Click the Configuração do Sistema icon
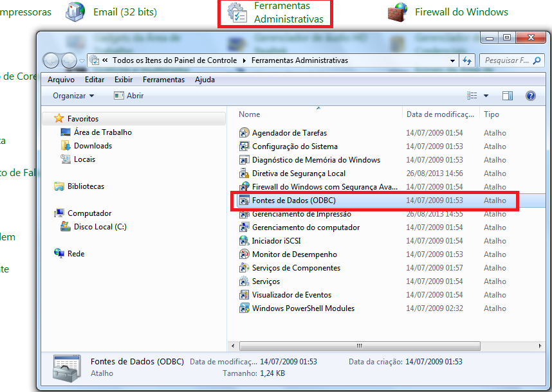Image resolution: width=552 pixels, height=392 pixels. [244, 147]
